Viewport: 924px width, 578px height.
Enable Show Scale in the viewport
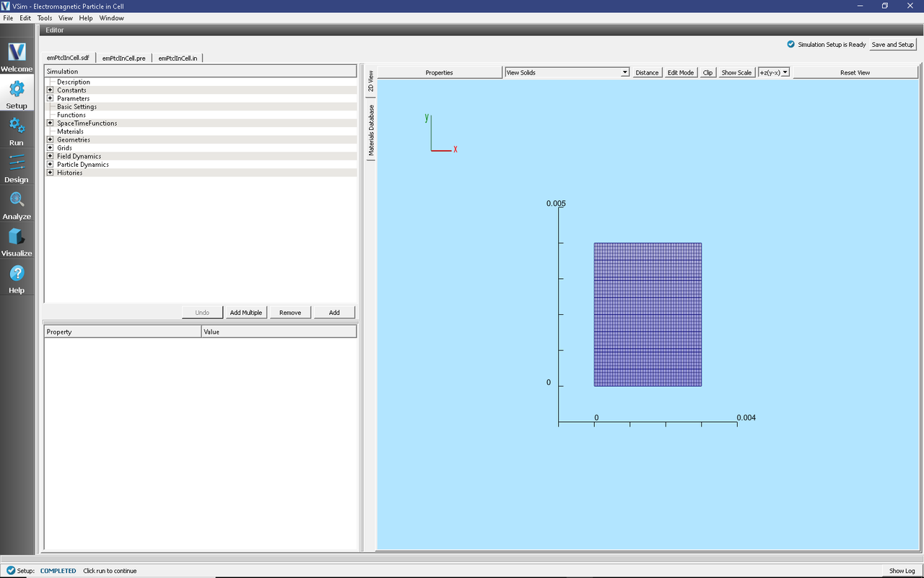tap(736, 72)
